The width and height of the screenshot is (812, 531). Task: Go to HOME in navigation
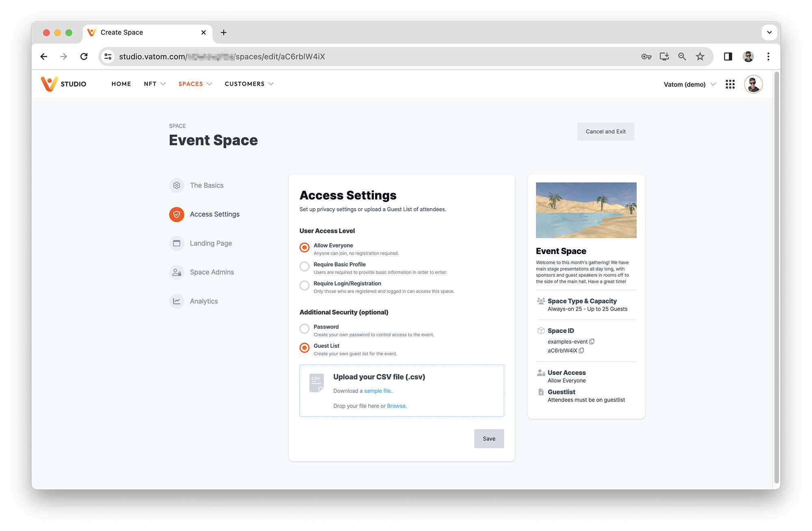[x=121, y=84]
